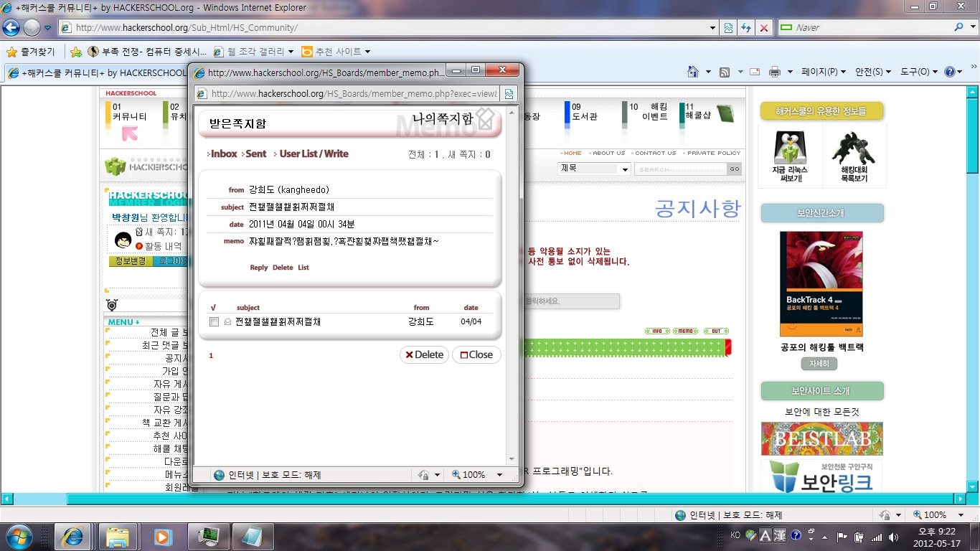Image resolution: width=980 pixels, height=551 pixels.
Task: Click the Print icon in command bar
Action: (774, 72)
